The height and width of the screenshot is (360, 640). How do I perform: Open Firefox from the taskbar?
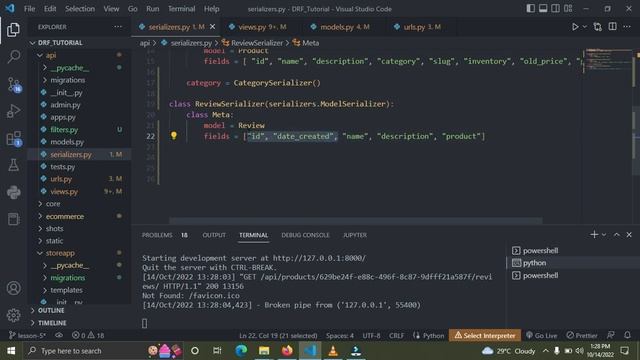287,351
